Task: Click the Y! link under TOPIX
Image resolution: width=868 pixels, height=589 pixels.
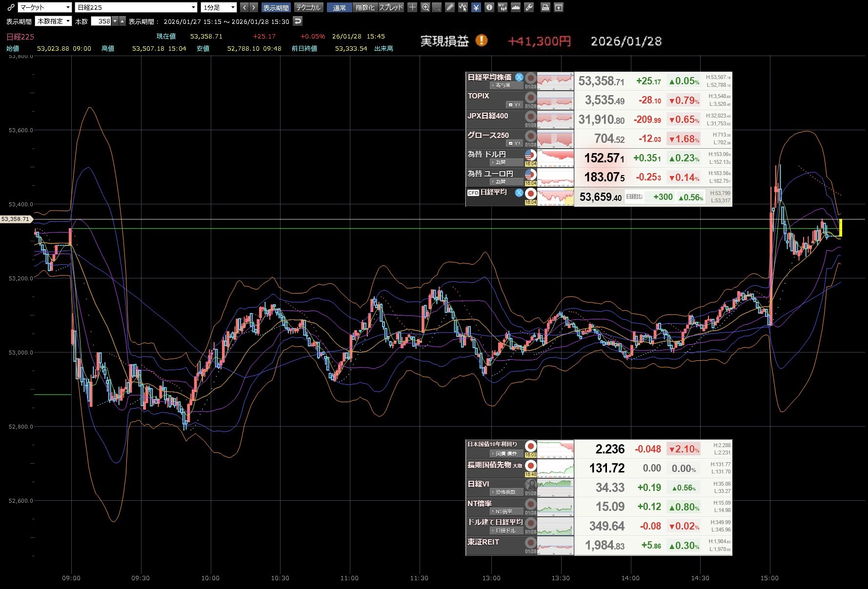Action: pos(514,105)
